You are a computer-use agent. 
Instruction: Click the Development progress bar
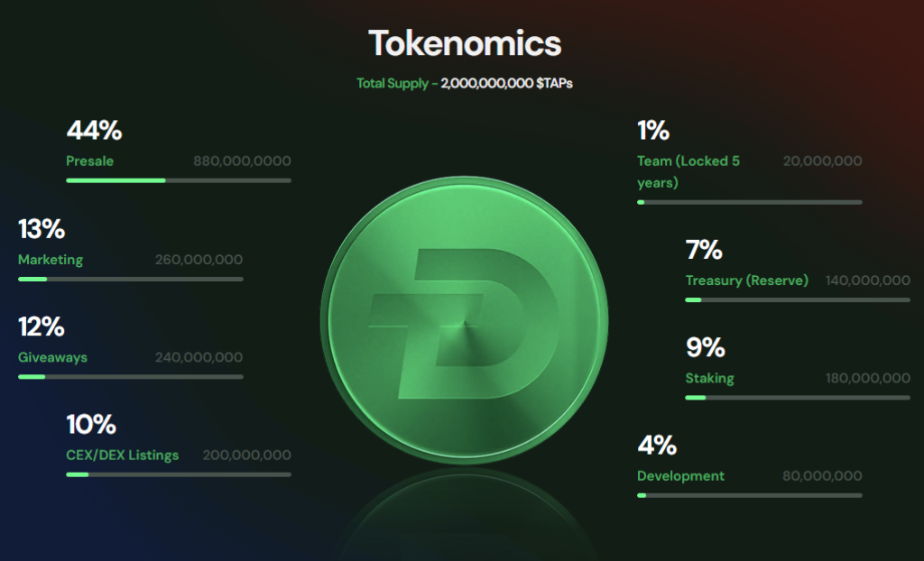(x=749, y=495)
